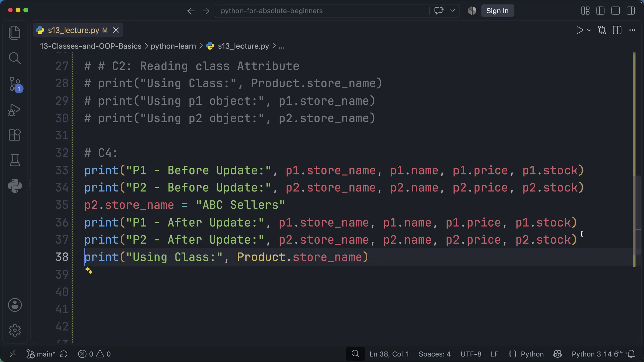
Task: Open the Accounts menu icon
Action: click(x=15, y=305)
